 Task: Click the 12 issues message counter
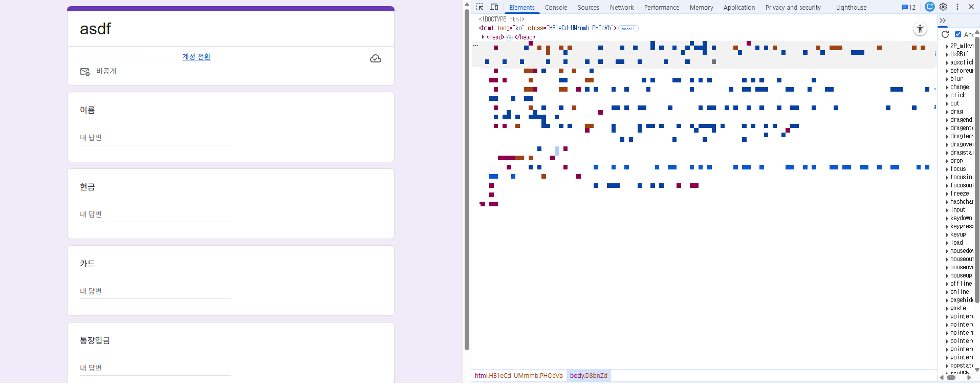click(x=909, y=7)
